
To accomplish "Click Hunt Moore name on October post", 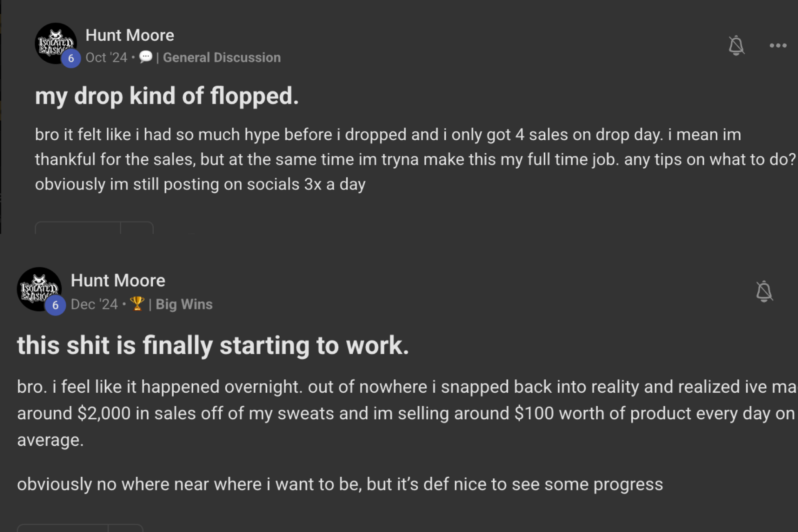I will [x=130, y=35].
